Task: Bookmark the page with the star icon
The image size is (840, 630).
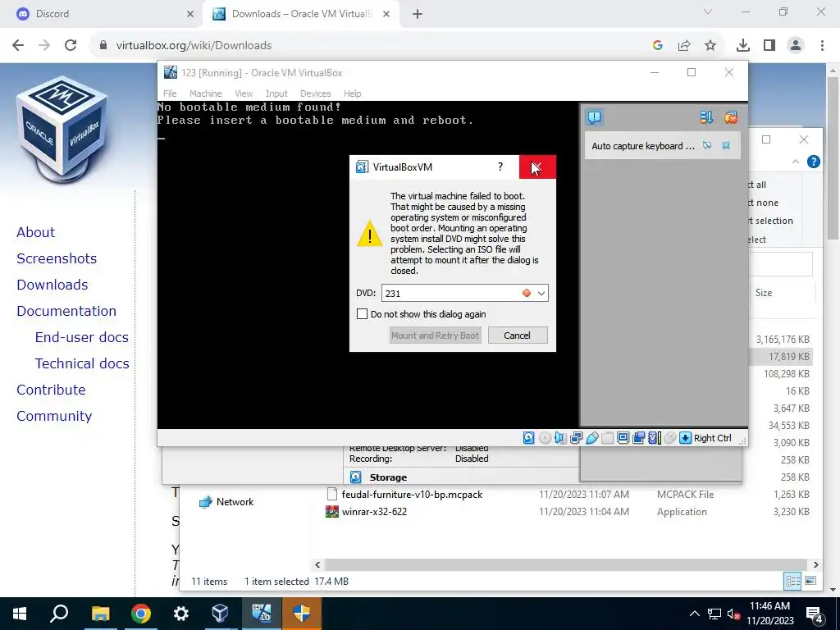Action: coord(710,46)
